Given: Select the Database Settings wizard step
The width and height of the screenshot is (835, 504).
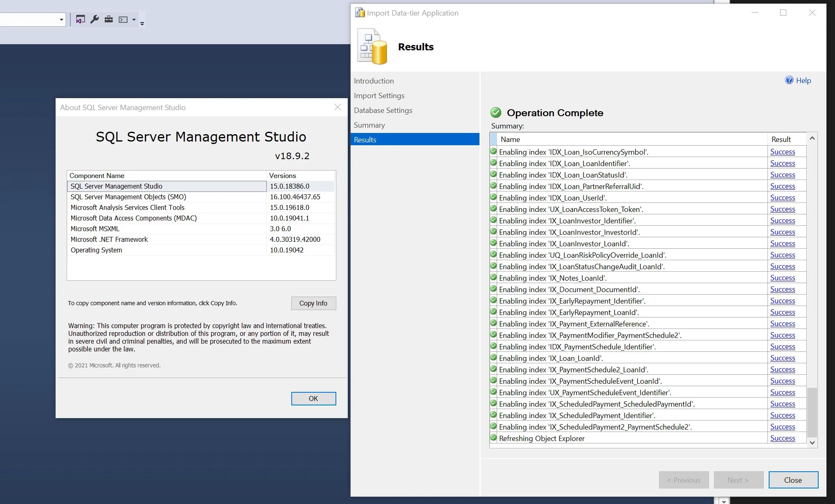Looking at the screenshot, I should click(383, 110).
